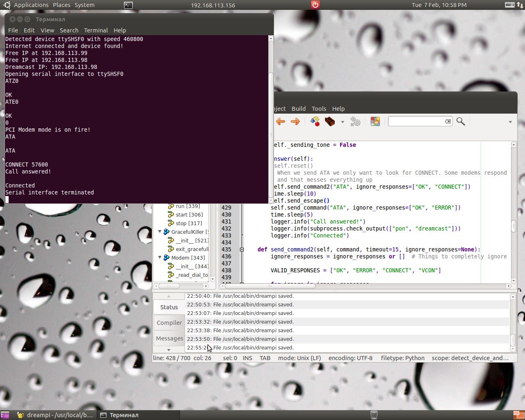Click the brick Build icon in Geany
Viewport: 525px width, 420px height.
point(330,121)
